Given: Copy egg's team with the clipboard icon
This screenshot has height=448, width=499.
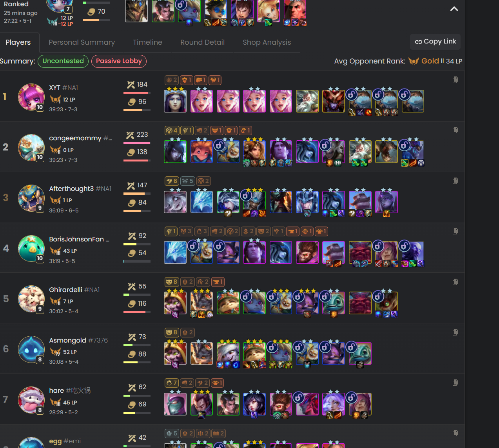Looking at the screenshot, I should coord(455,433).
